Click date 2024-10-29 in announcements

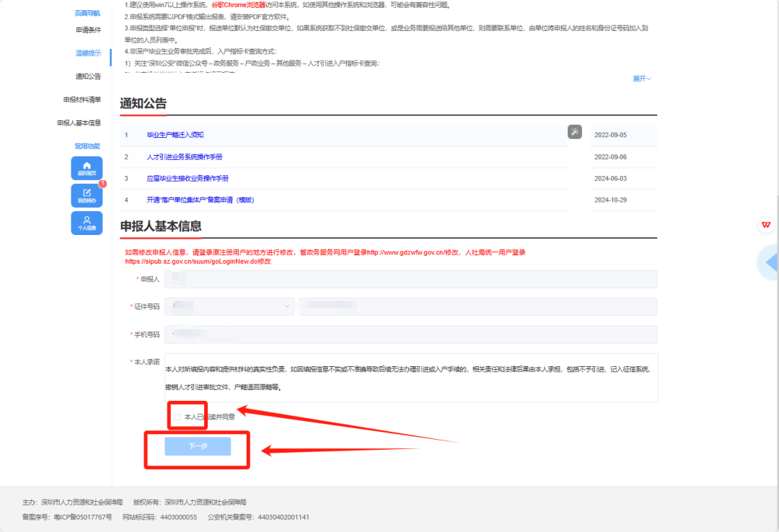[611, 200]
